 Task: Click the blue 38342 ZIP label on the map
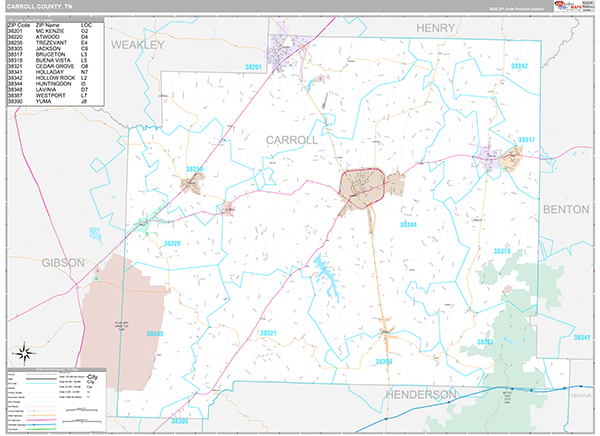[519, 66]
